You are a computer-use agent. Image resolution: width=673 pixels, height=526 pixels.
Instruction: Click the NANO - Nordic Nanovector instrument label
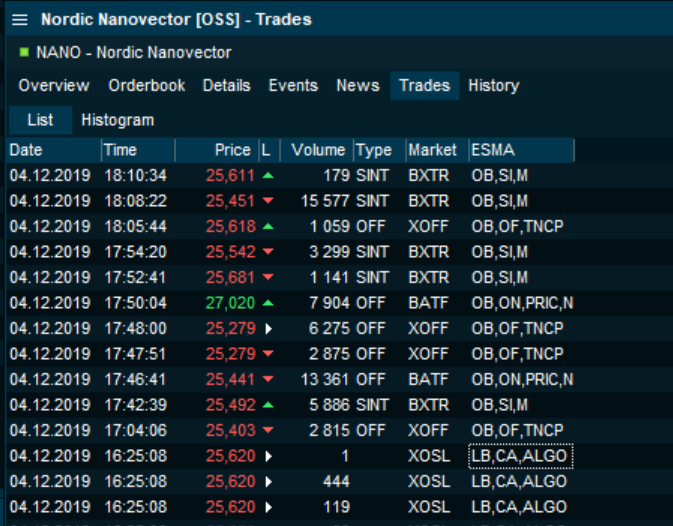click(134, 52)
